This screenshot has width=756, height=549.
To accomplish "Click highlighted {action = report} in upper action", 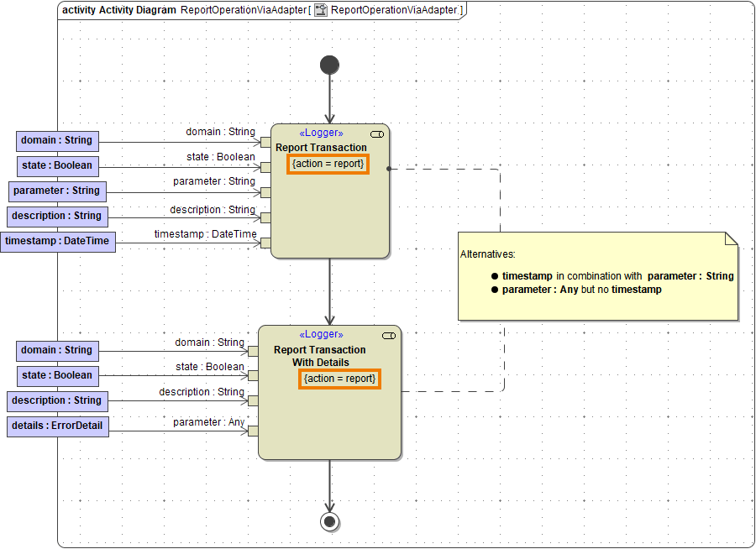I will (328, 164).
